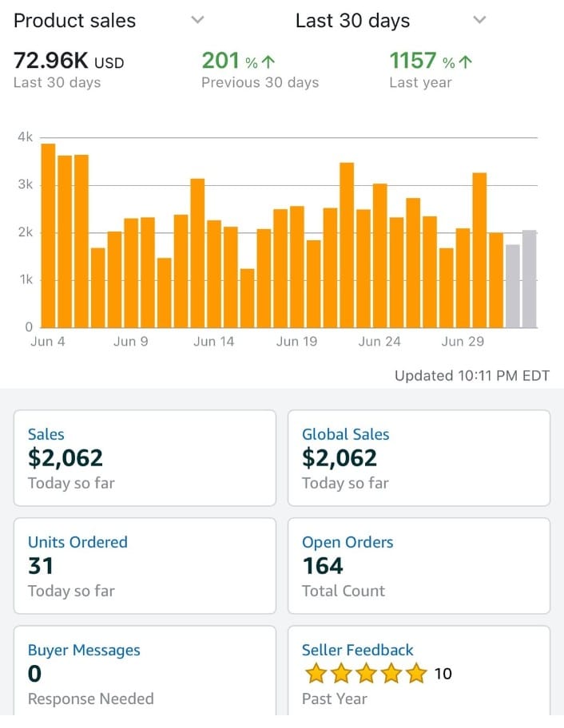Select the last gray bar in chart
This screenshot has height=728, width=564.
pyautogui.click(x=529, y=279)
